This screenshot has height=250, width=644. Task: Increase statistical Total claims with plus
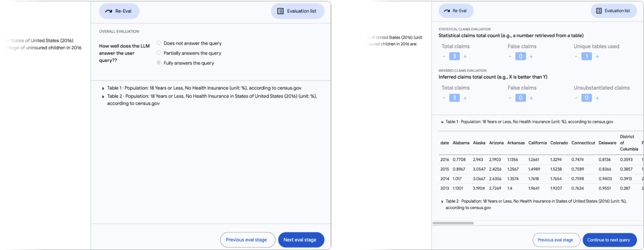point(465,57)
